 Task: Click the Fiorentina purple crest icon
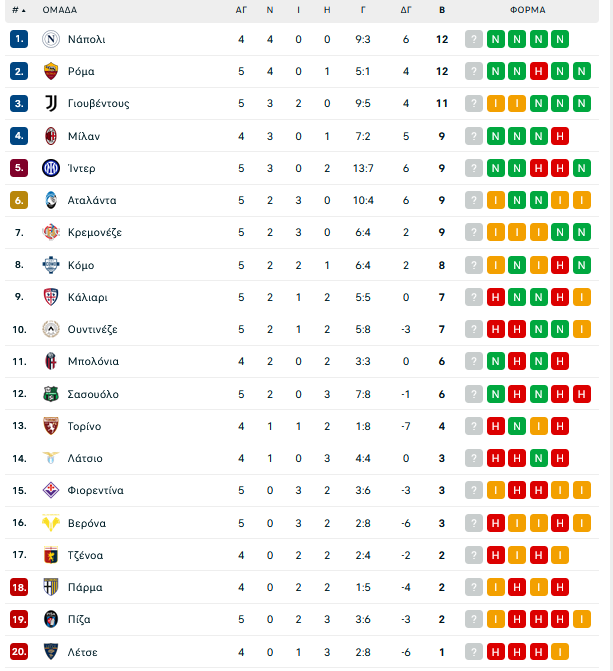click(x=51, y=490)
